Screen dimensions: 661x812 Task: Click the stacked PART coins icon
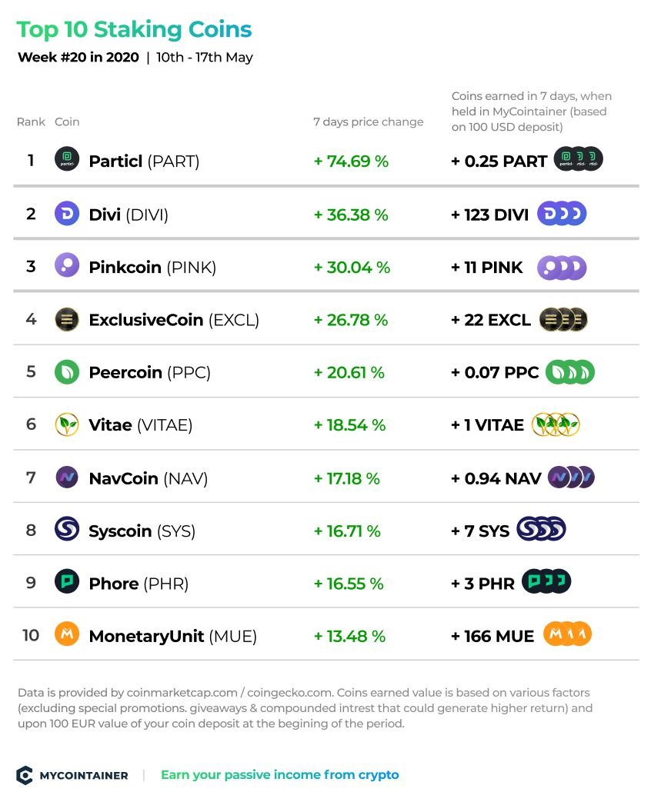[x=579, y=159]
